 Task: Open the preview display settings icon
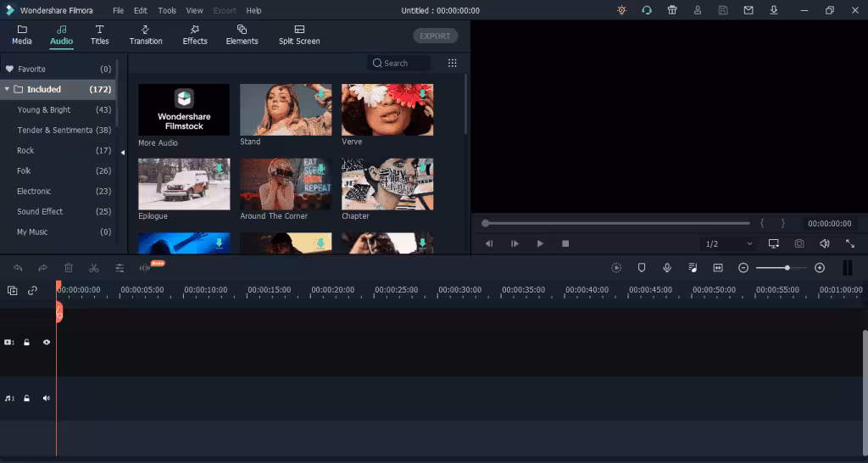tap(774, 243)
